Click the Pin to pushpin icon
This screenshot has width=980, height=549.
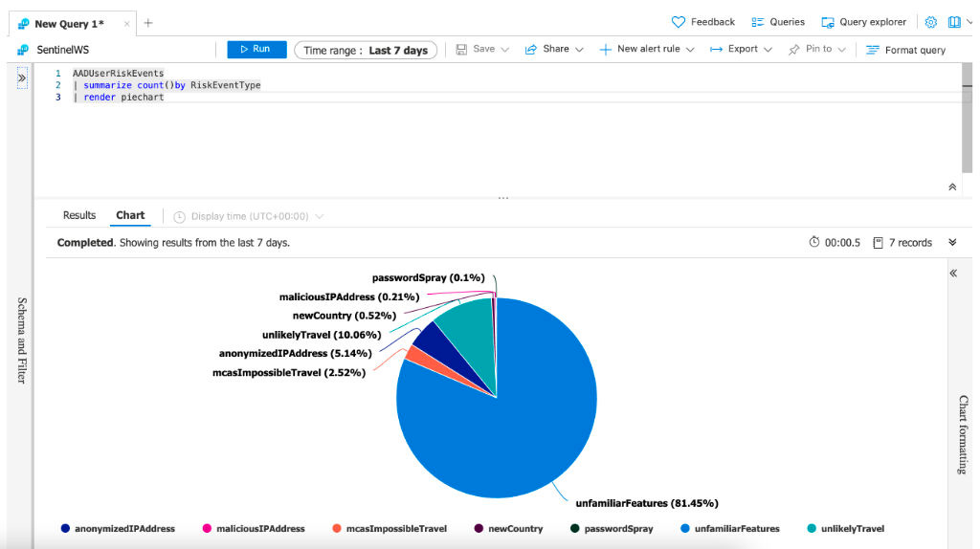coord(793,50)
